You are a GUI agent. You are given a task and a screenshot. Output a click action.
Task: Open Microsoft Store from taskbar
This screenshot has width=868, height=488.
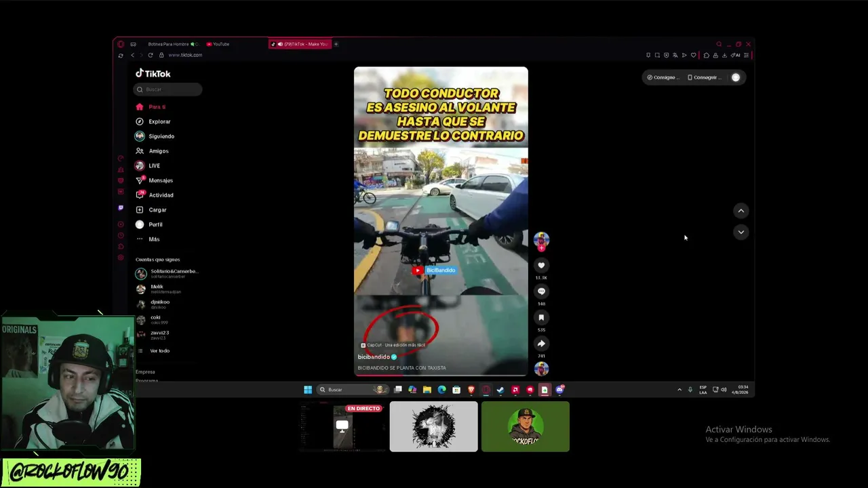coord(456,390)
